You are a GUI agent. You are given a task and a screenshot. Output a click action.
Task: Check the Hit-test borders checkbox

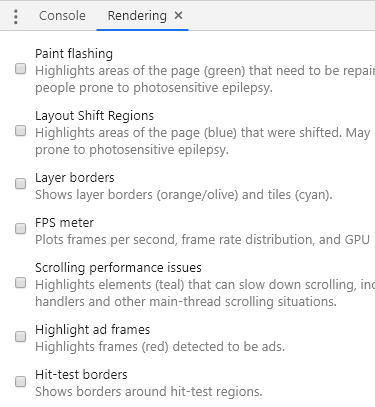pyautogui.click(x=21, y=381)
